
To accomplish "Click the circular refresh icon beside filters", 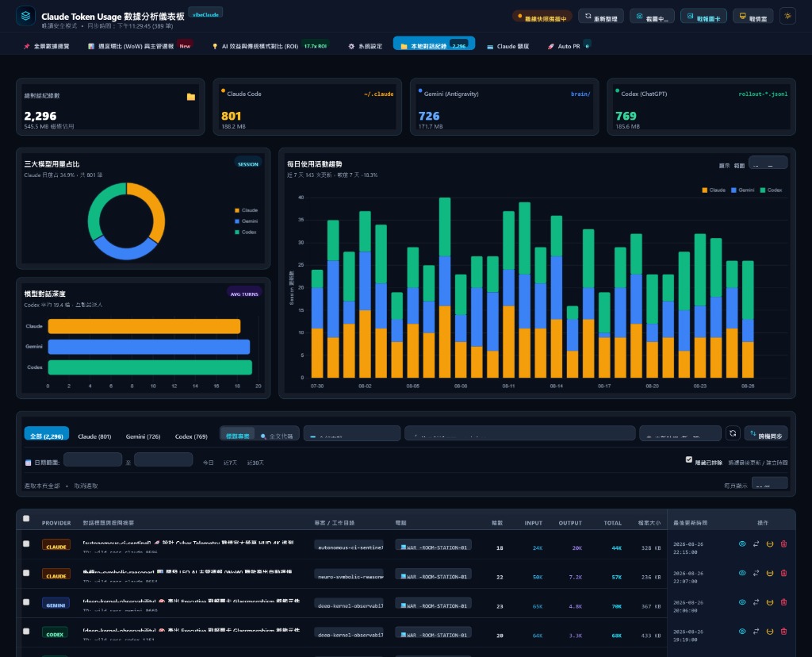I will point(732,433).
